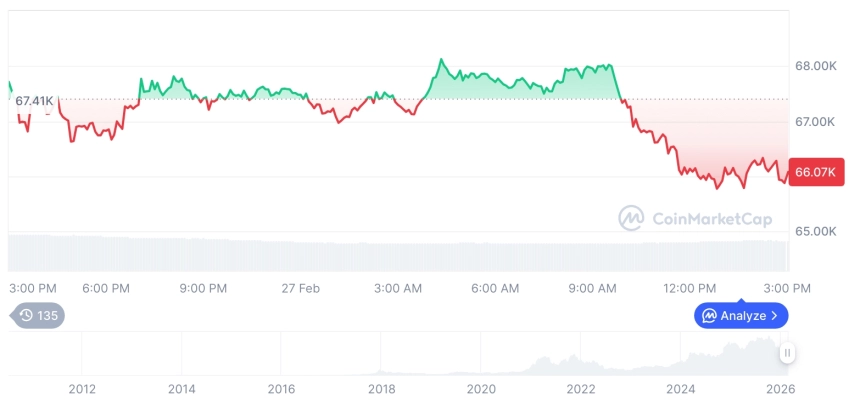Image resolution: width=860 pixels, height=401 pixels.
Task: Click the 9:00 AM time marker
Action: (592, 288)
